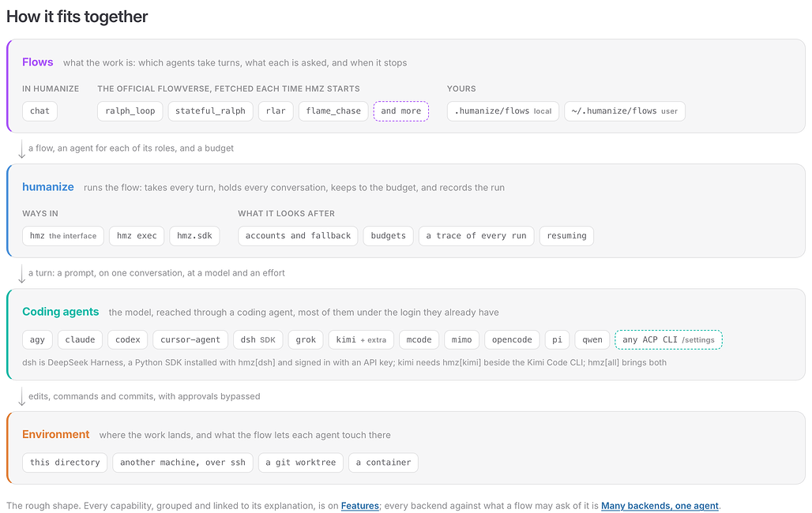Select the stateful_ralph flow chip
Image resolution: width=812 pixels, height=513 pixels.
click(x=210, y=111)
